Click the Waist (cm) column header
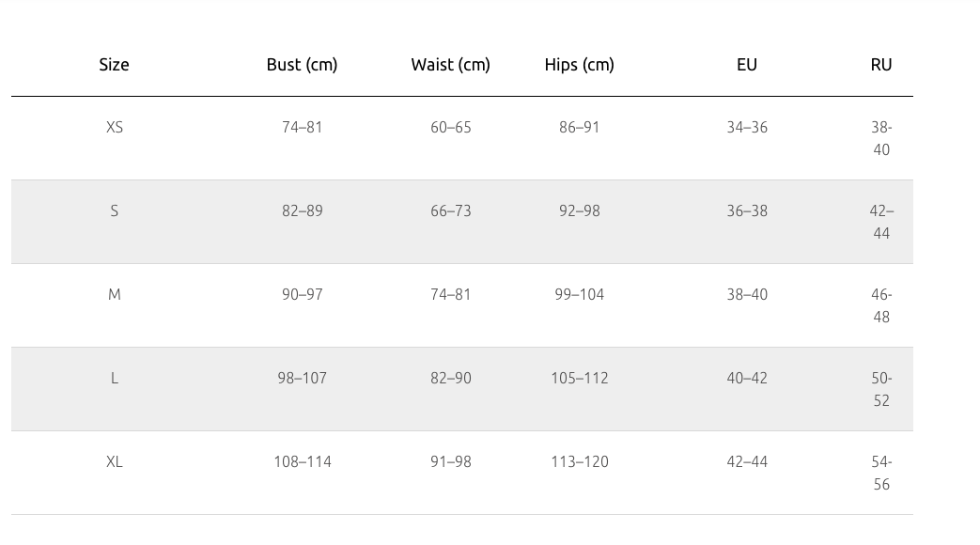Image resolution: width=980 pixels, height=545 pixels. 451,65
